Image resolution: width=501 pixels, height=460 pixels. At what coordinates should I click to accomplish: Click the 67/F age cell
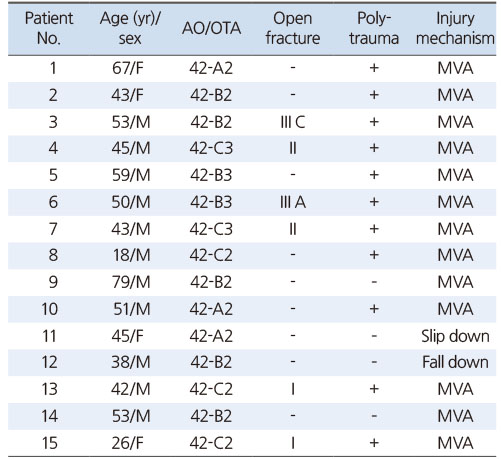coord(128,68)
